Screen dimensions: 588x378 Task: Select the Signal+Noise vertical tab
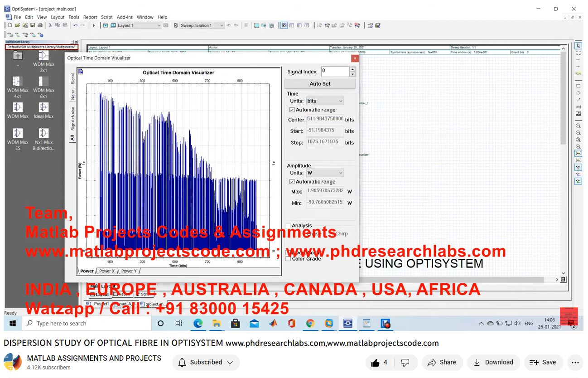[72, 118]
